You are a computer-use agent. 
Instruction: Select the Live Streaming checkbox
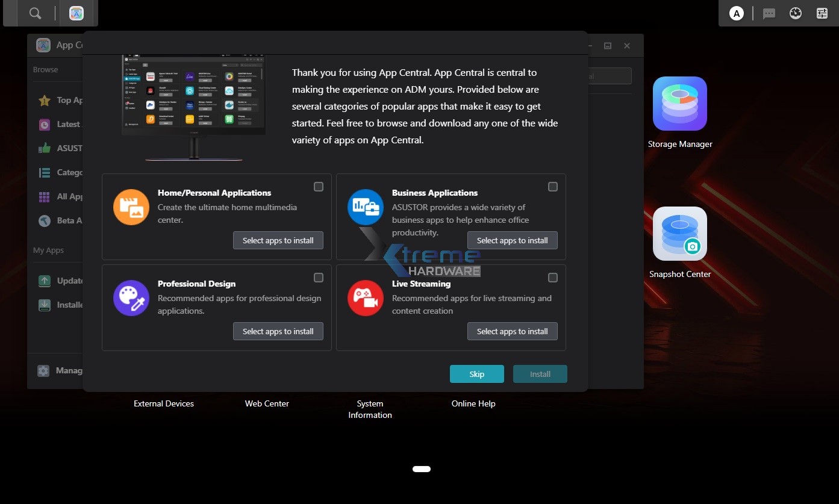pyautogui.click(x=553, y=278)
